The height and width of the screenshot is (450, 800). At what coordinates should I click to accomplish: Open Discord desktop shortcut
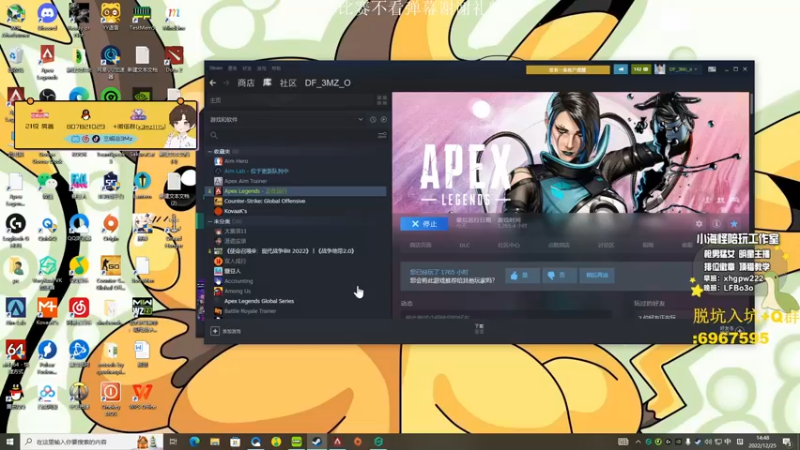point(47,16)
